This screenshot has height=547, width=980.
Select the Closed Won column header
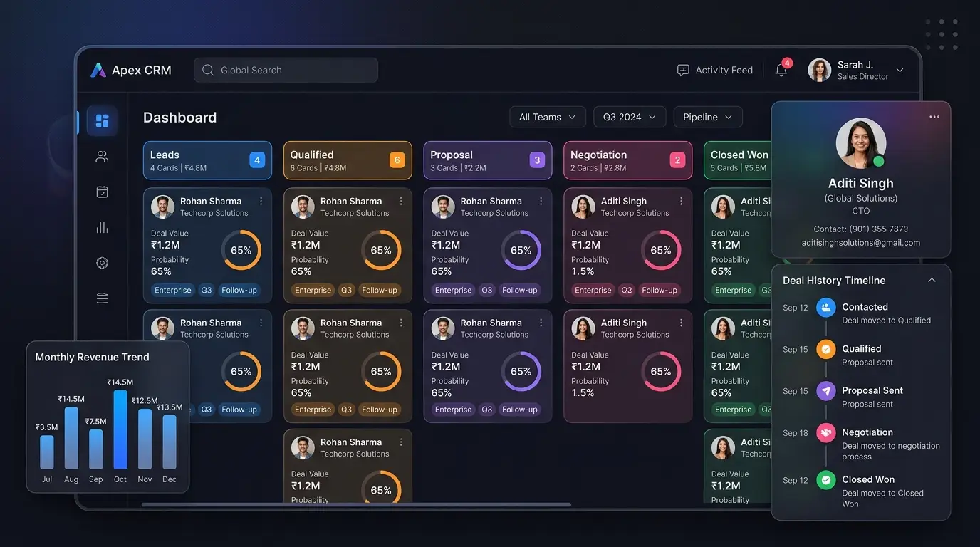click(x=738, y=160)
